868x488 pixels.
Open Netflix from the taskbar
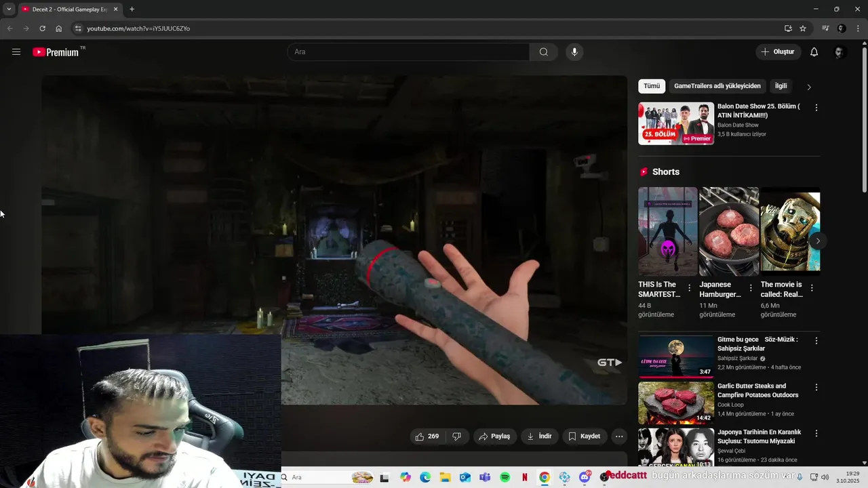pyautogui.click(x=524, y=477)
